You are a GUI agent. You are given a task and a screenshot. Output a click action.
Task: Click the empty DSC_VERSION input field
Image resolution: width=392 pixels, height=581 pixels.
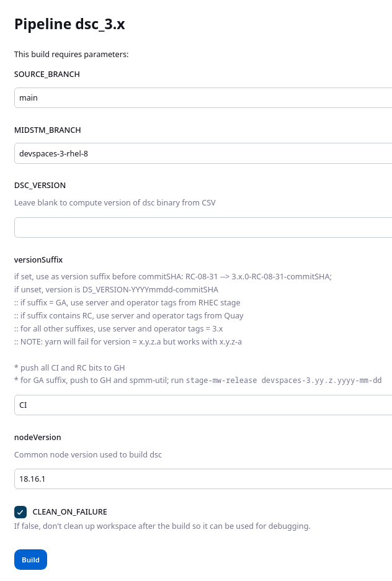[203, 227]
